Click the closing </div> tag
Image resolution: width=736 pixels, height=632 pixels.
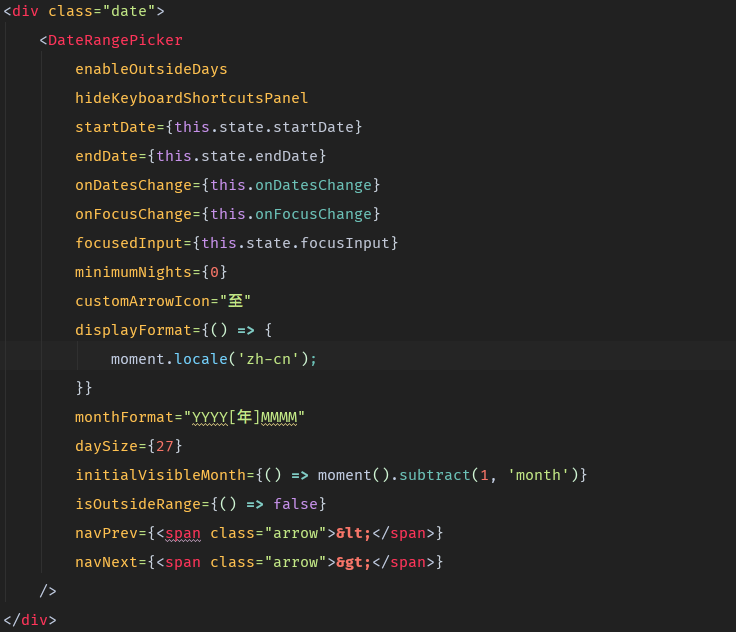point(30,620)
